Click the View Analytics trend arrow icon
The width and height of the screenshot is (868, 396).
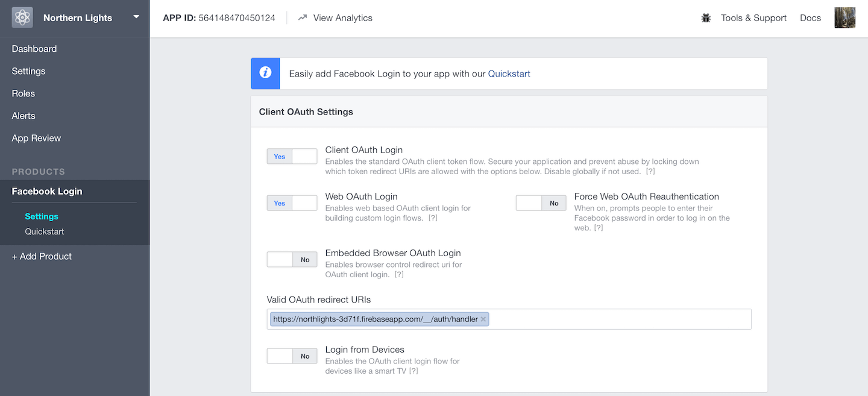coord(303,18)
